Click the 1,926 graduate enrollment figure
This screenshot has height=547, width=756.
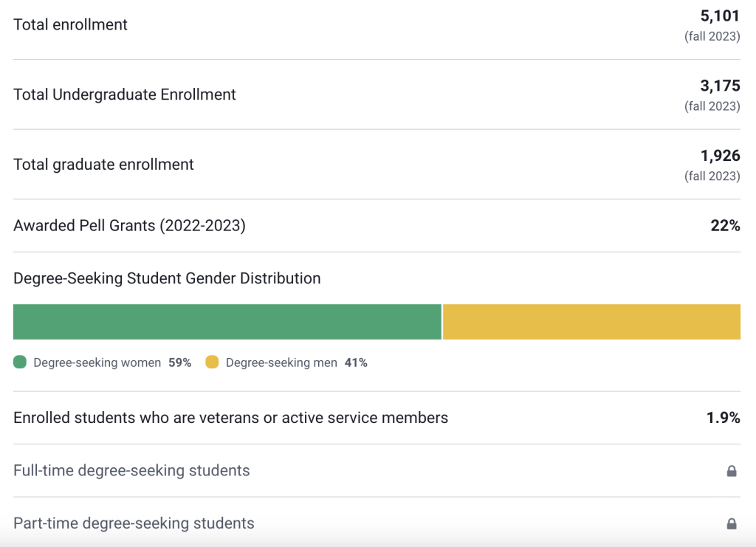(x=720, y=156)
